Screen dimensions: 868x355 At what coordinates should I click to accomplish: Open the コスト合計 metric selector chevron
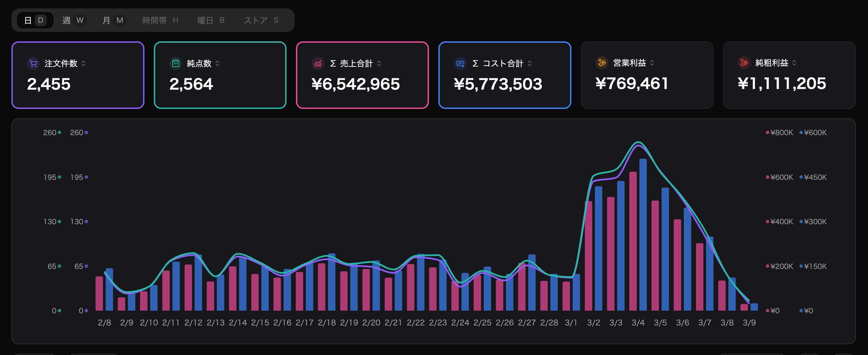pos(530,64)
